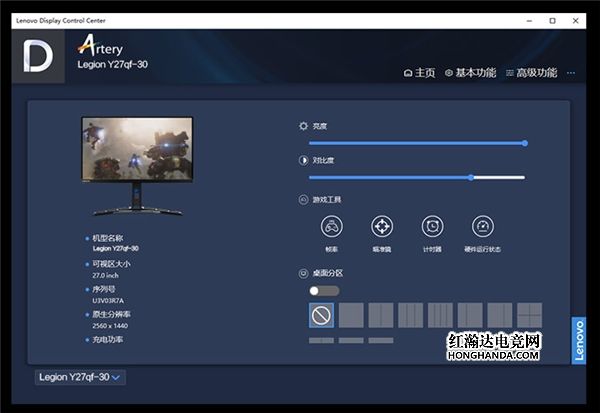Select the second desktop partition layout
Screen dimensions: 600x413
tap(351, 316)
